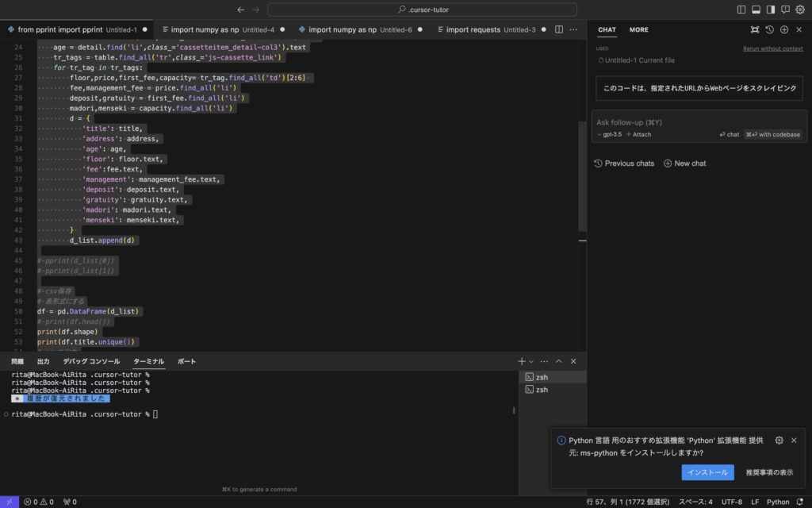
Task: Click line 57 column 1 status entry
Action: (x=628, y=502)
